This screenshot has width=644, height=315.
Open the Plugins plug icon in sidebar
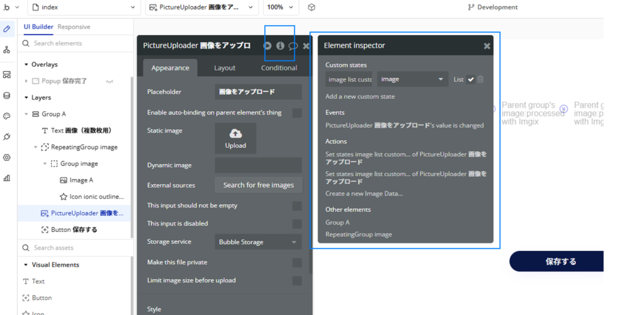tap(7, 136)
